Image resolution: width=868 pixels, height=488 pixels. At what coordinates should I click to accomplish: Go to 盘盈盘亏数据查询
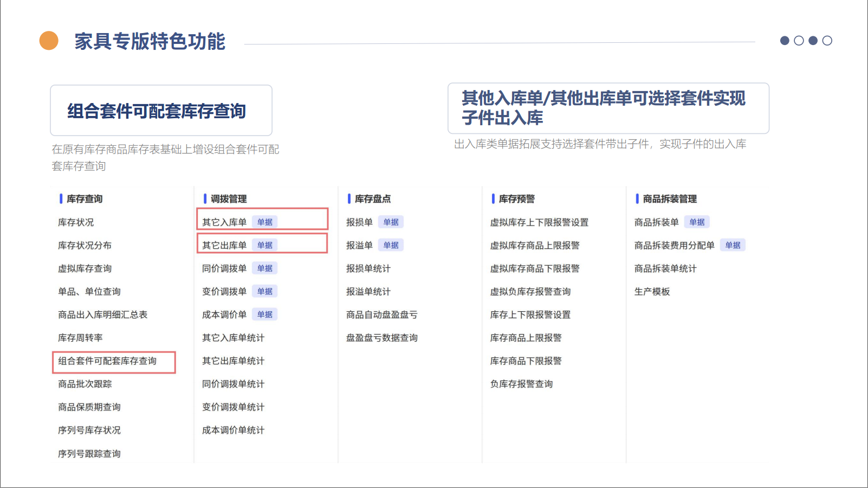[381, 338]
